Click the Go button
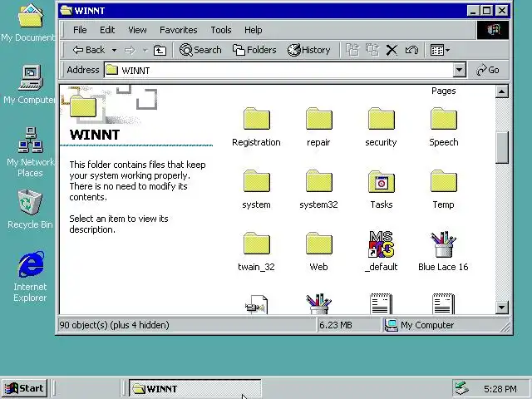Viewport: 532px width, 399px height. 488,70
